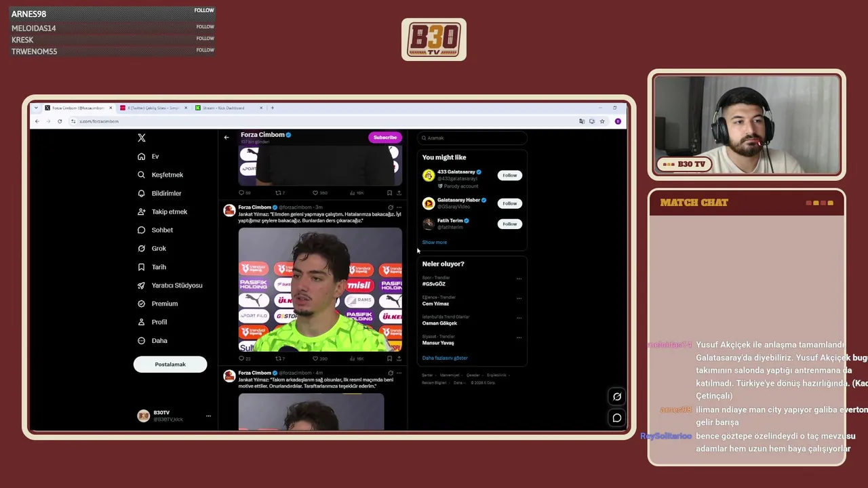Share the 3m Jankat Yılmaz post

click(399, 359)
